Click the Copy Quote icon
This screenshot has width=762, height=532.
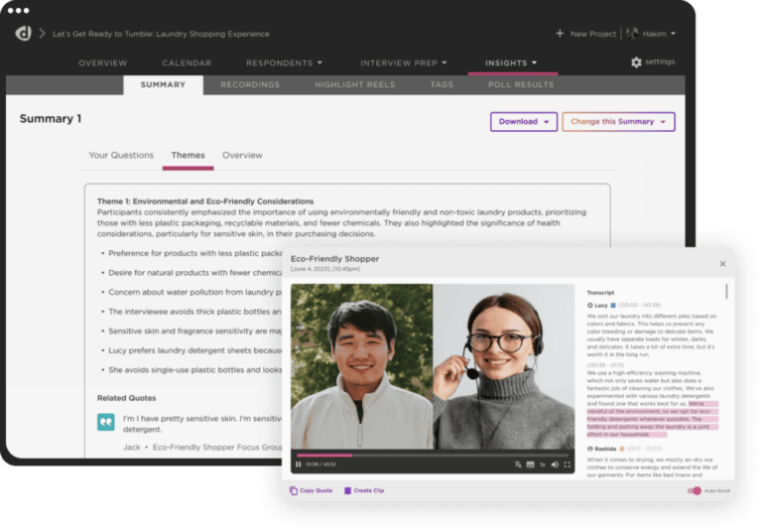294,490
